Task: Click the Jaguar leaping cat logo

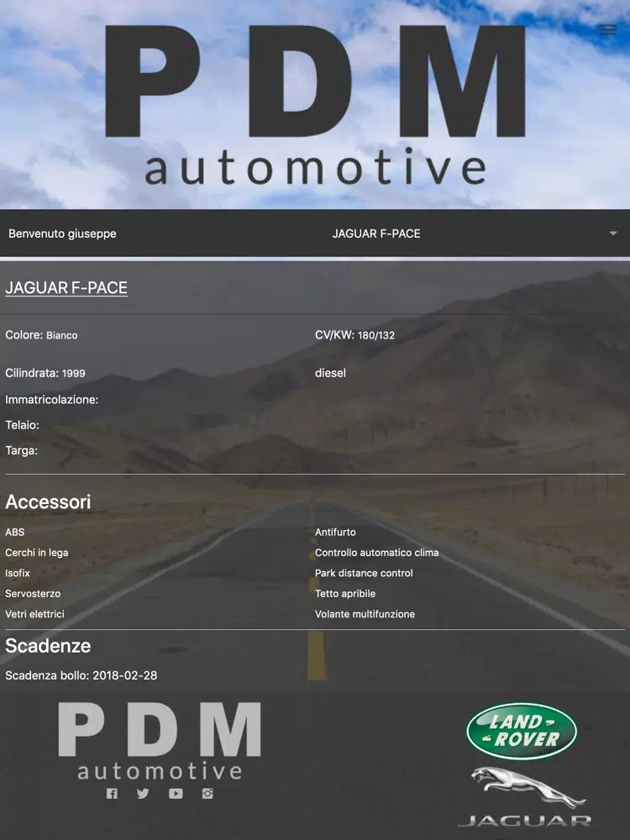Action: pos(528,788)
